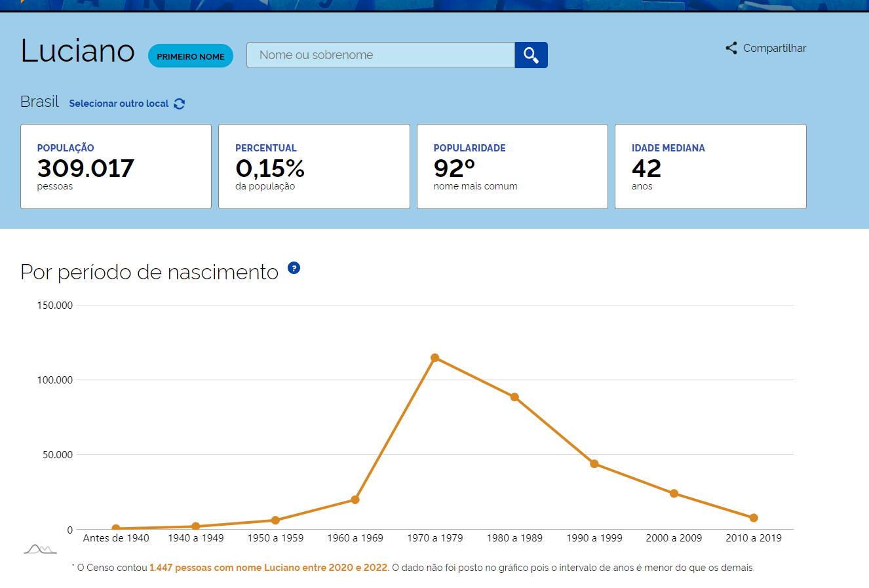This screenshot has height=588, width=869.
Task: Focus the Nome ou sobrenome search field
Action: click(381, 55)
